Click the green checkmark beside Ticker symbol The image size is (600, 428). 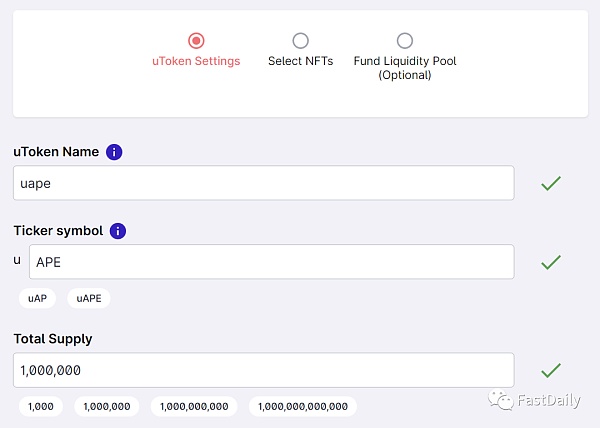tap(550, 262)
